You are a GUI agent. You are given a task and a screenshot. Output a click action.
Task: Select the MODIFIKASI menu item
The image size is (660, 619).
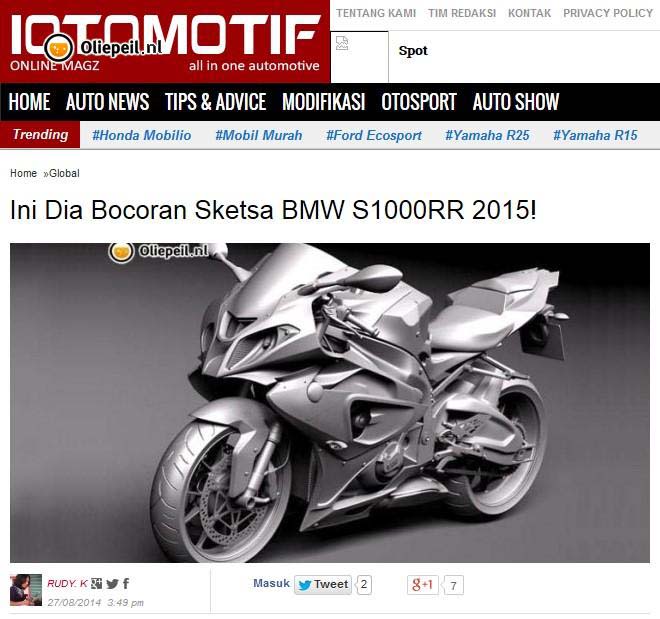pyautogui.click(x=324, y=102)
